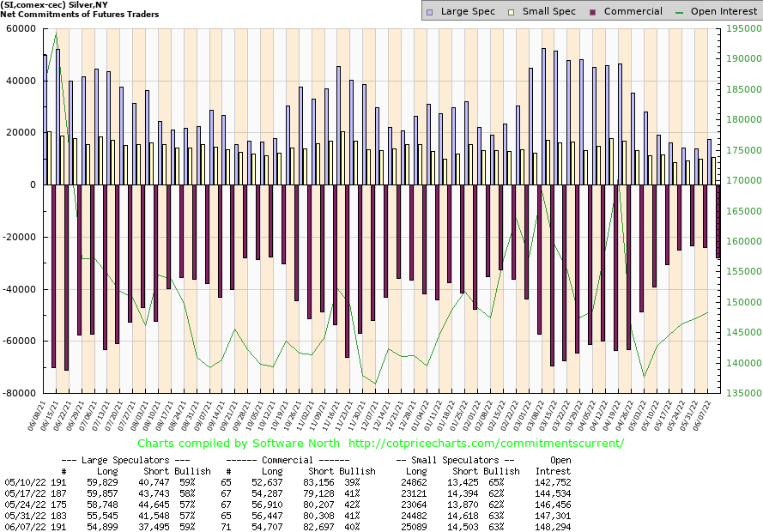Click the yellow Small Spec legend swatch
This screenshot has width=763, height=532.
(x=513, y=12)
